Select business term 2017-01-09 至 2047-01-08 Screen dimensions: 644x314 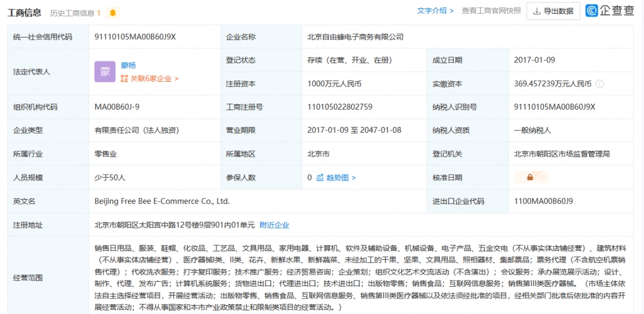354,130
